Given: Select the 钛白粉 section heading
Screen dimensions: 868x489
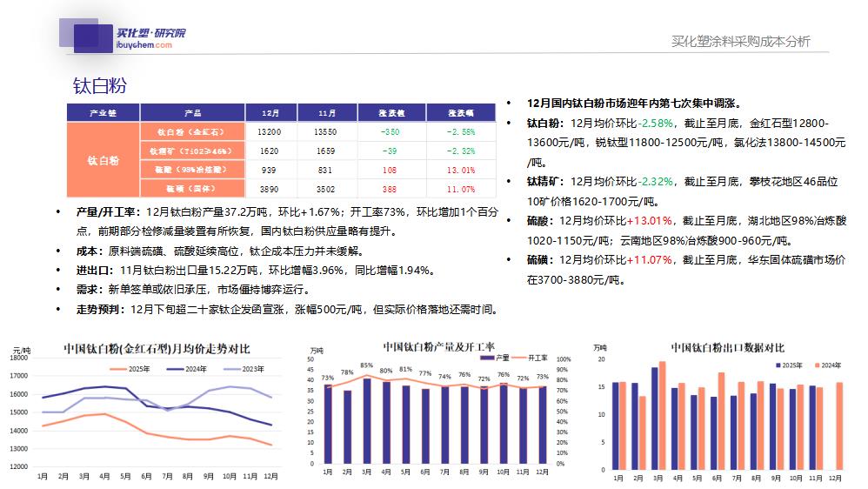Looking at the screenshot, I should tap(100, 85).
